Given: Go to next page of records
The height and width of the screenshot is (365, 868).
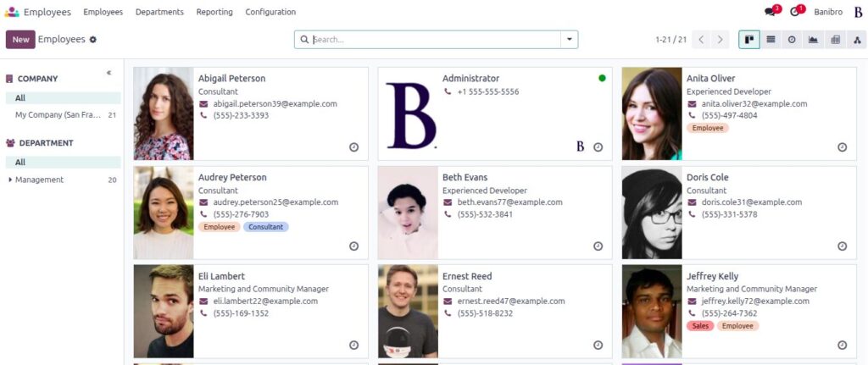Looking at the screenshot, I should pyautogui.click(x=721, y=40).
